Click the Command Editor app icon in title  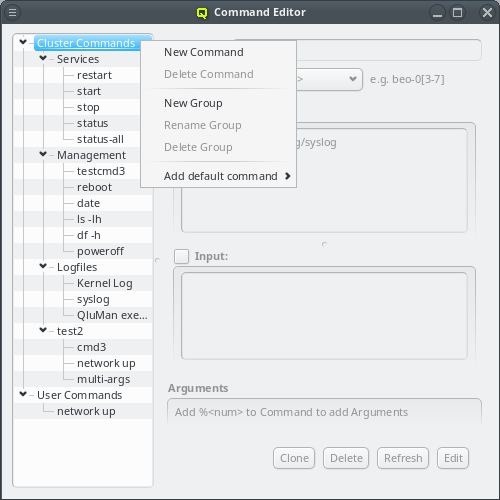coord(202,13)
